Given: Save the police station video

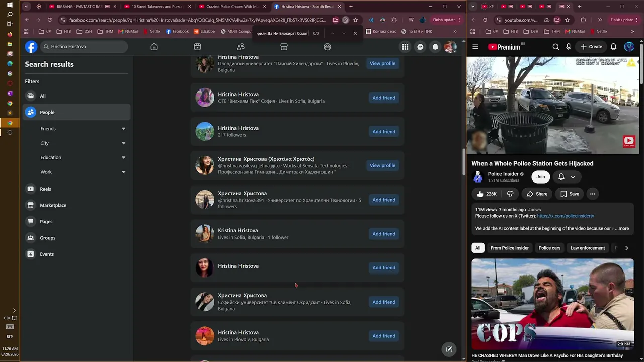Looking at the screenshot, I should (x=570, y=194).
